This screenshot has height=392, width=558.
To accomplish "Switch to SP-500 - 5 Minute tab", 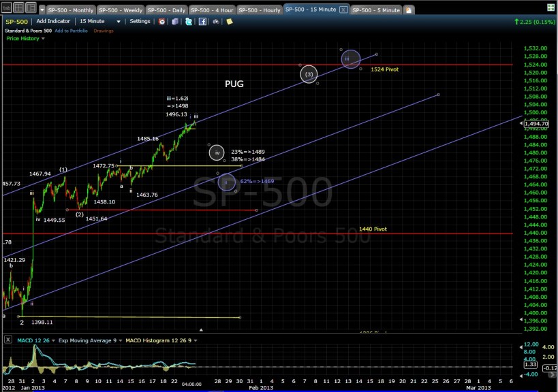I will pos(376,10).
